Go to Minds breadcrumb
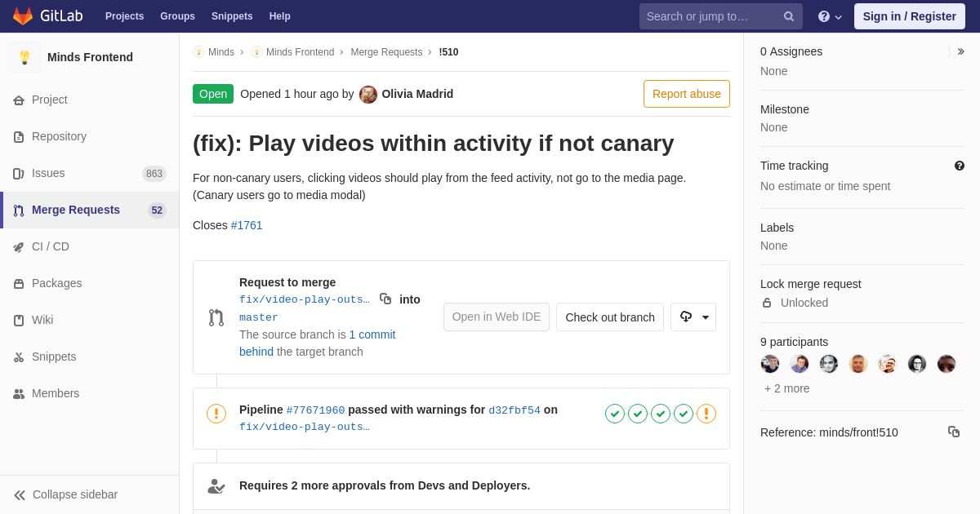The image size is (980, 514). coord(221,52)
